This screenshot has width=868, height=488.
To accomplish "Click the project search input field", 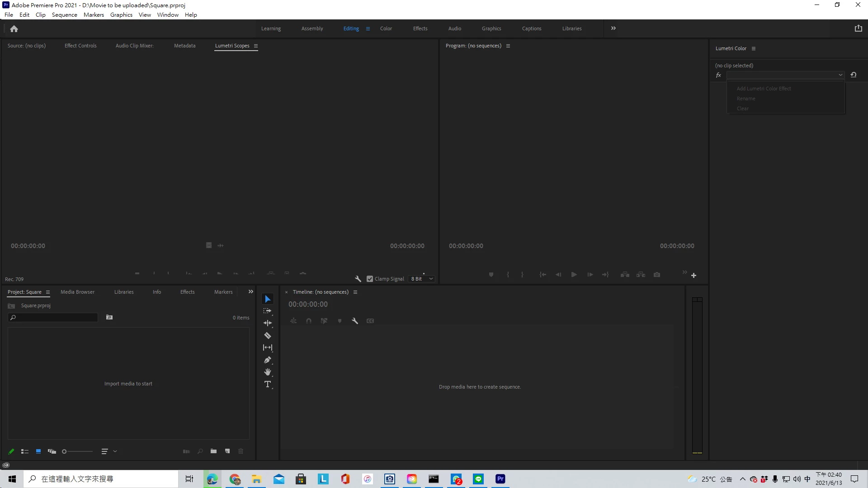I will point(57,318).
